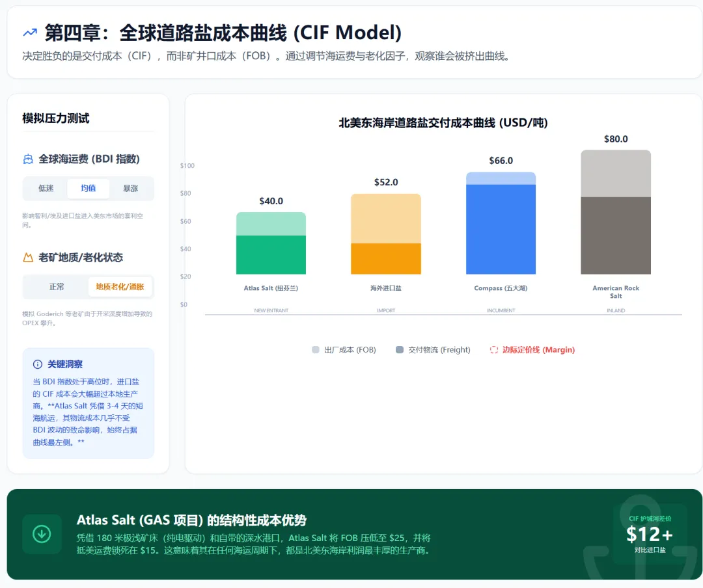
Task: Click the Atlas Salt (GAS 项目) banner heading
Action: (191, 520)
